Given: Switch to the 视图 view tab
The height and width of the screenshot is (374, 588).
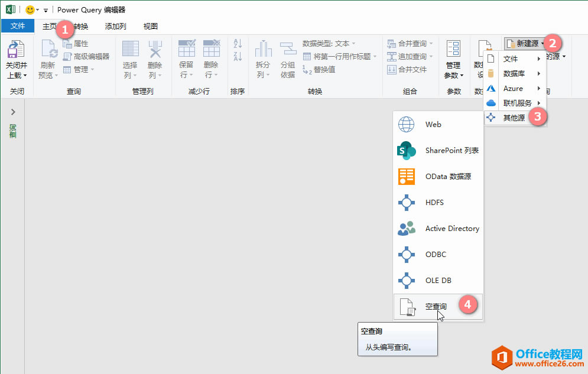Looking at the screenshot, I should click(x=150, y=26).
